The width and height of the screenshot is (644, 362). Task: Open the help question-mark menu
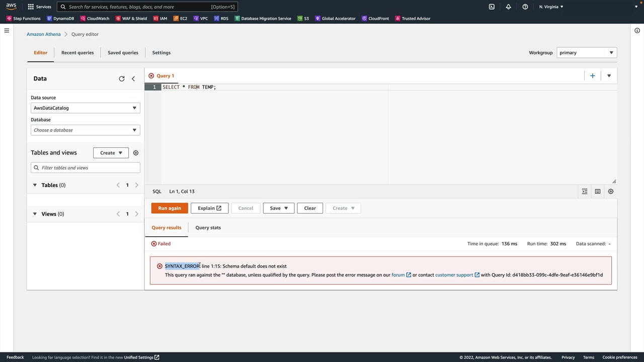pyautogui.click(x=525, y=7)
